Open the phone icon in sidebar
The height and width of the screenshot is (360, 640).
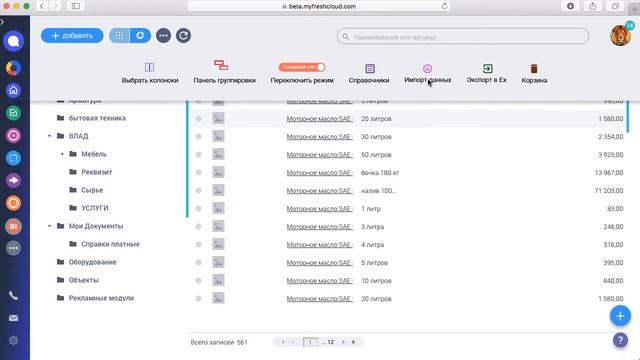pyautogui.click(x=13, y=296)
